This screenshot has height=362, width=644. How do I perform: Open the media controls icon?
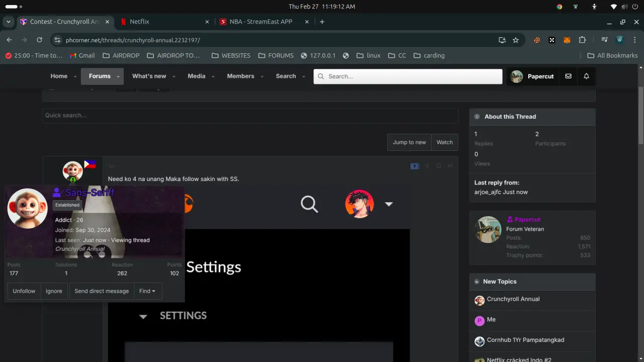[604, 40]
